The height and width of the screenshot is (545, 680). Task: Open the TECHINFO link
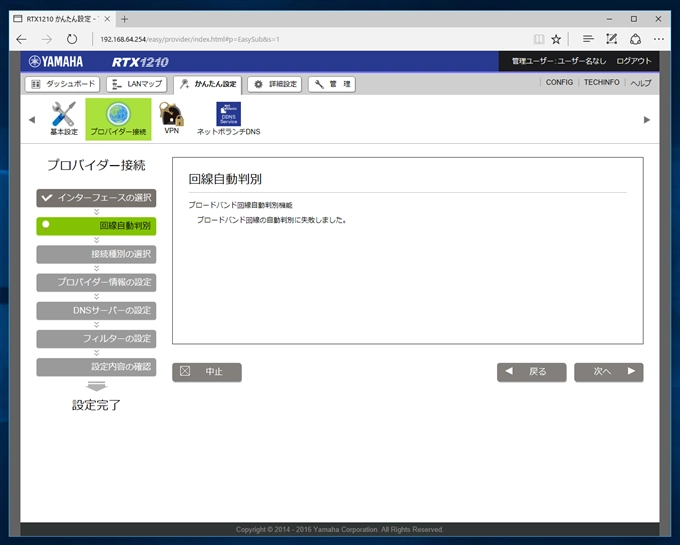pos(602,82)
